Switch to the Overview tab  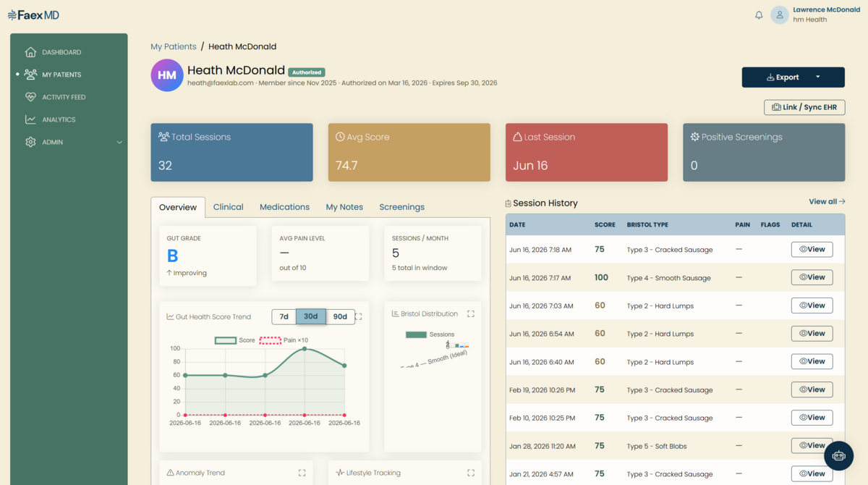point(178,207)
